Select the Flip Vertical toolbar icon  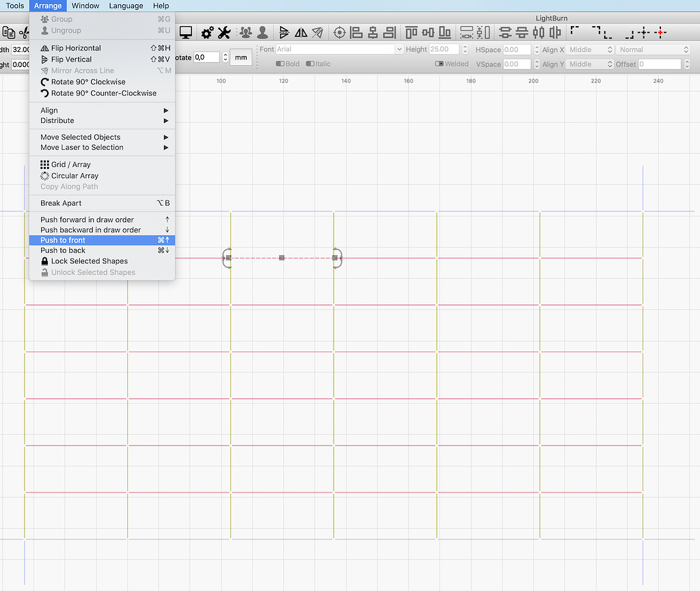(284, 32)
